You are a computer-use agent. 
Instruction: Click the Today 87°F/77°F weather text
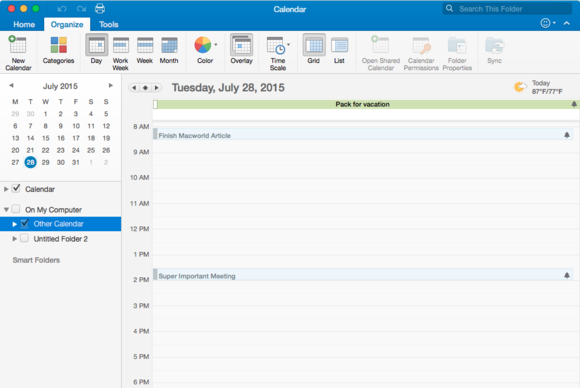point(547,87)
